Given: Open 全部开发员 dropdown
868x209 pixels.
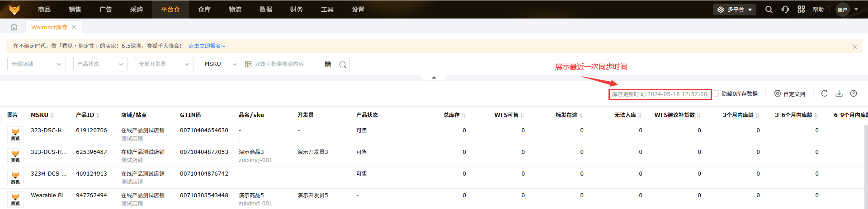Looking at the screenshot, I should click(x=164, y=64).
